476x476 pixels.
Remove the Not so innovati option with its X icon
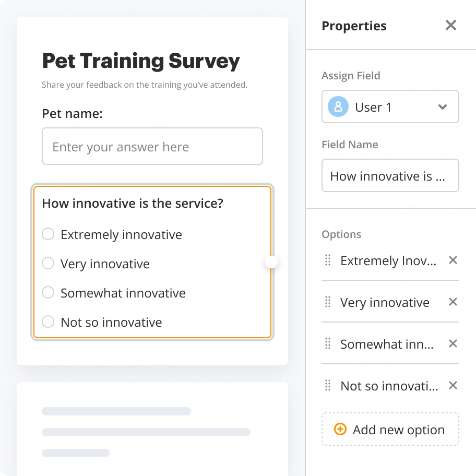(453, 385)
